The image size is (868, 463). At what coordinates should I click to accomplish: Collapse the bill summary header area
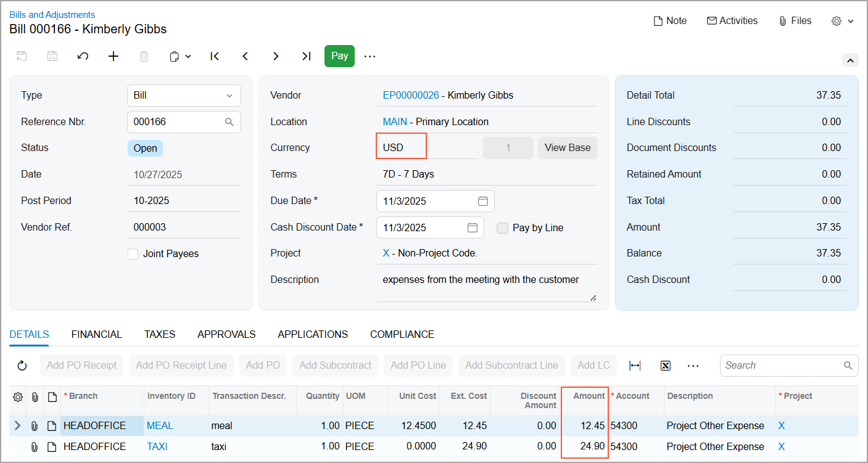[850, 60]
